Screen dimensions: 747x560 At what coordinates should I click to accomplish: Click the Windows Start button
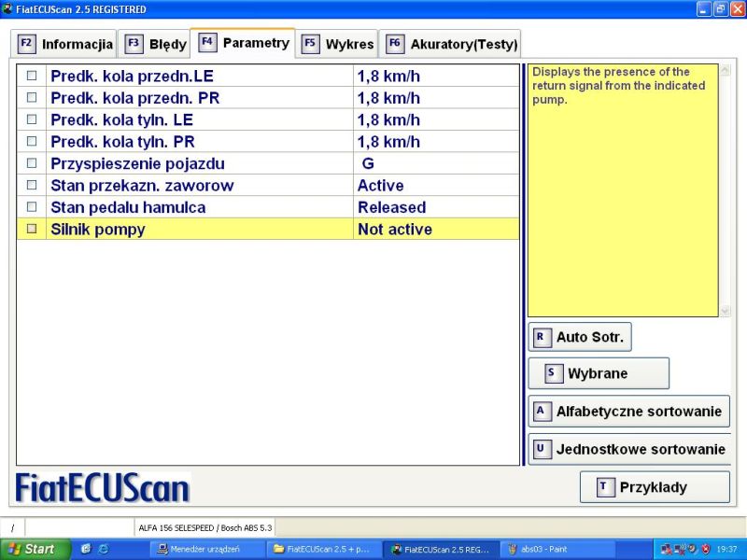click(x=29, y=549)
